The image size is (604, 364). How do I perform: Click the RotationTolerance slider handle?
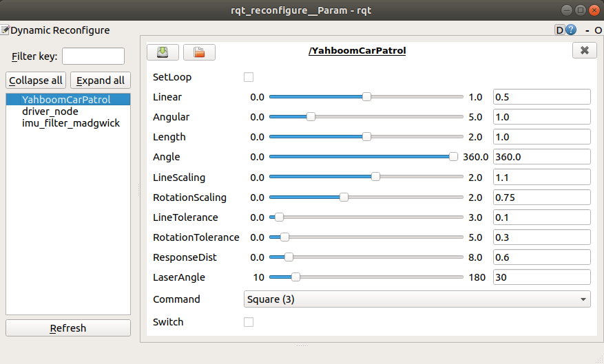[284, 237]
